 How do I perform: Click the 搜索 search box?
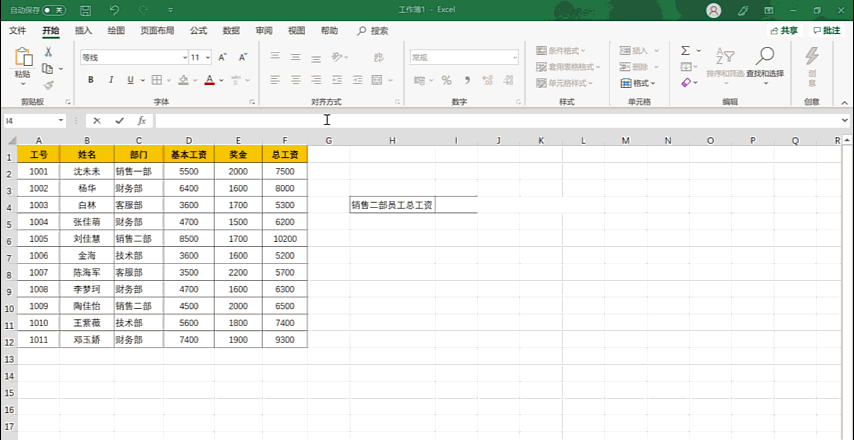(x=373, y=31)
